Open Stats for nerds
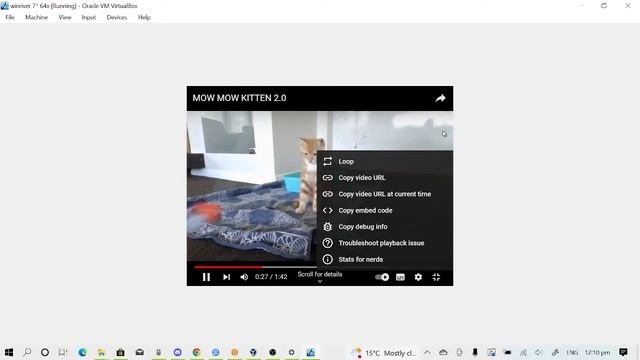 pyautogui.click(x=385, y=260)
